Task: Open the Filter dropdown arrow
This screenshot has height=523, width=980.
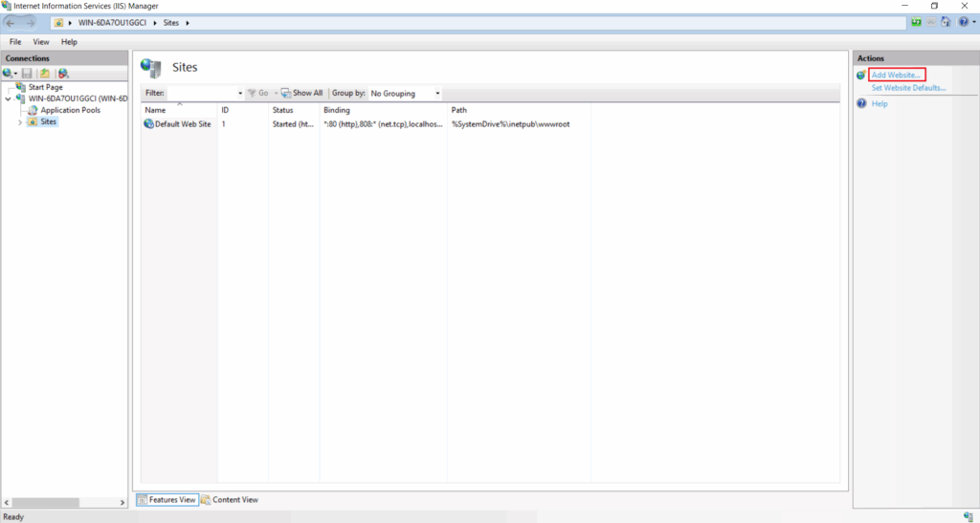Action: pos(240,93)
